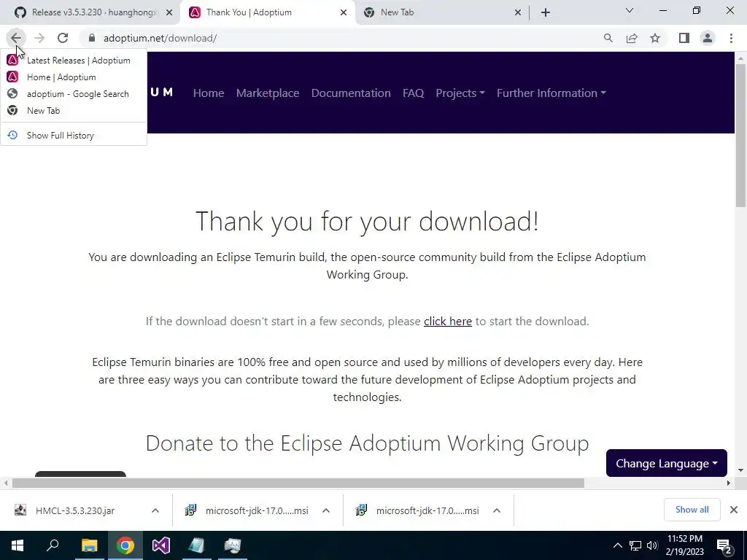Close the New Tab tab

518,12
